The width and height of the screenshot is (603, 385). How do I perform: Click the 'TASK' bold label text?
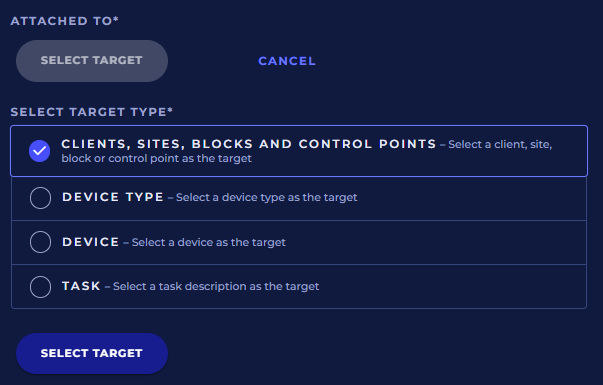coord(82,286)
